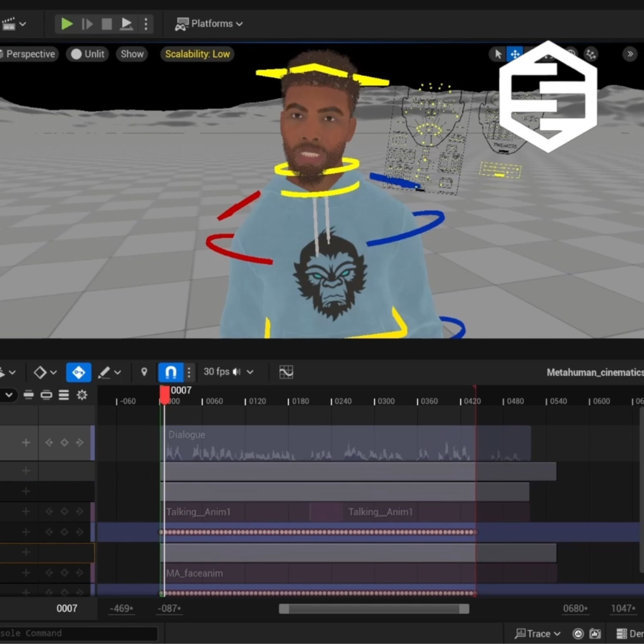
Task: Open the Trace dropdown in status bar
Action: pyautogui.click(x=538, y=634)
